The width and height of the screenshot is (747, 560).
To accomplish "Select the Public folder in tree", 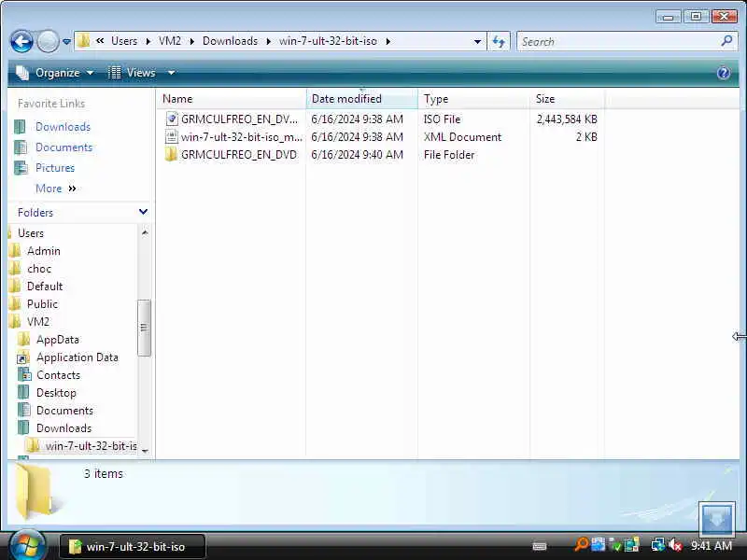I will coord(42,304).
